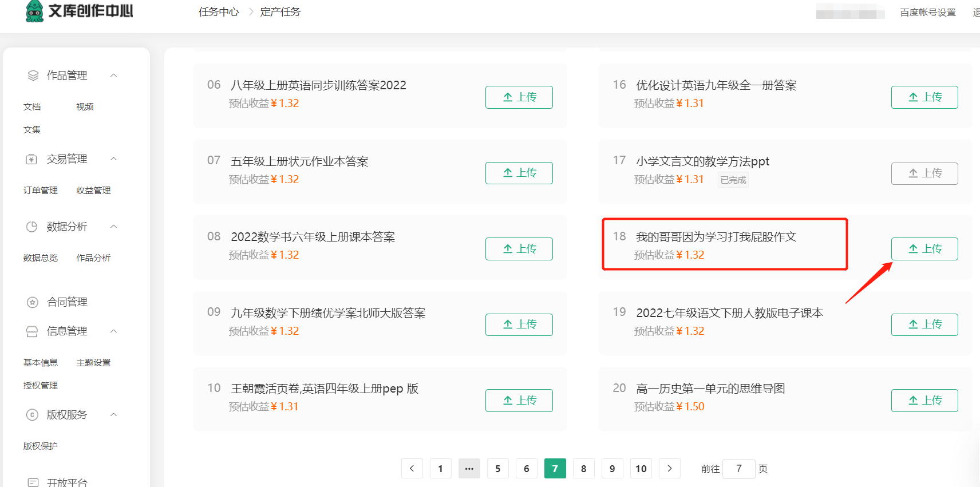Click the 前往 page number input
The image size is (980, 487).
739,469
